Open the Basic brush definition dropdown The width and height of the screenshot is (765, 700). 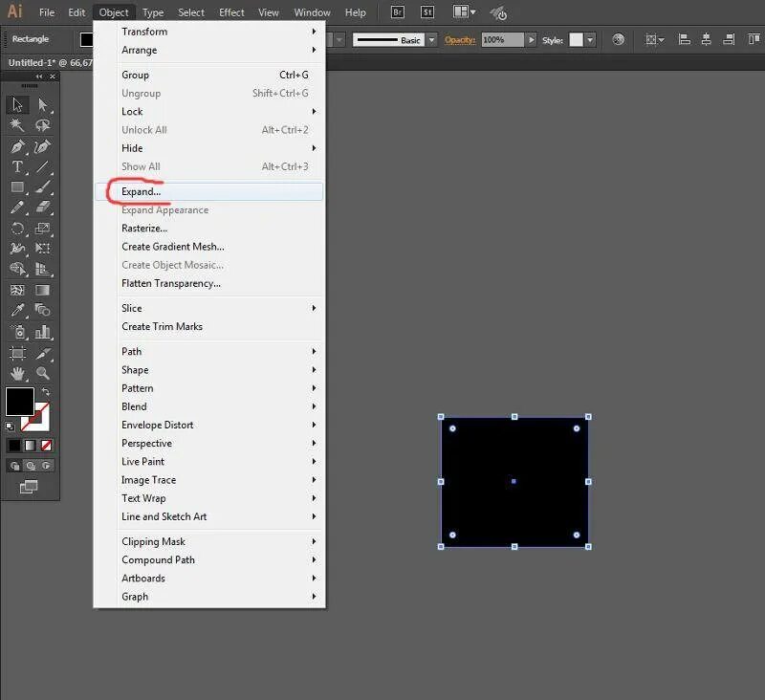(x=432, y=39)
